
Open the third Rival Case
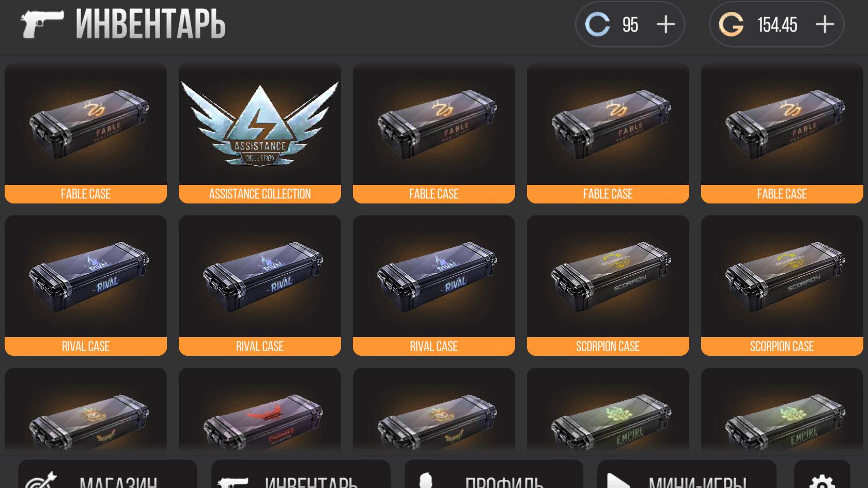(x=434, y=286)
